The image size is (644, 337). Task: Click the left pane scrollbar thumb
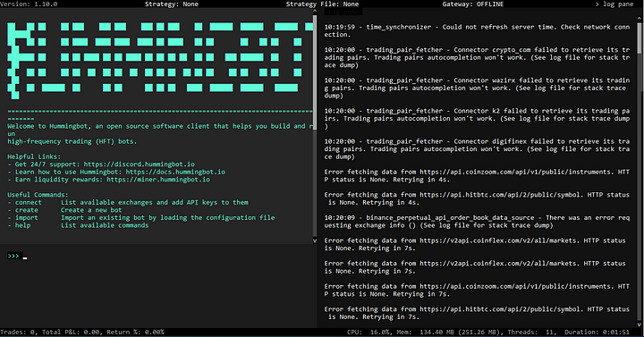[x=315, y=72]
